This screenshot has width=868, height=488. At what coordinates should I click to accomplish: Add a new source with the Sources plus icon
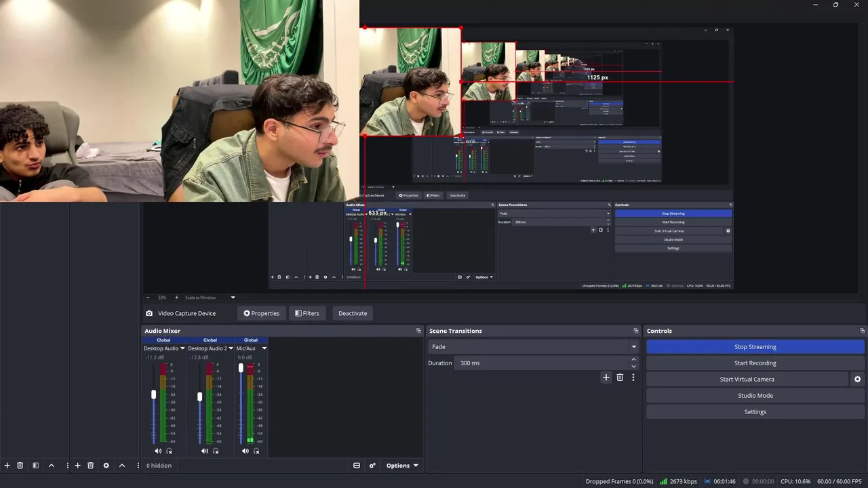(77, 466)
